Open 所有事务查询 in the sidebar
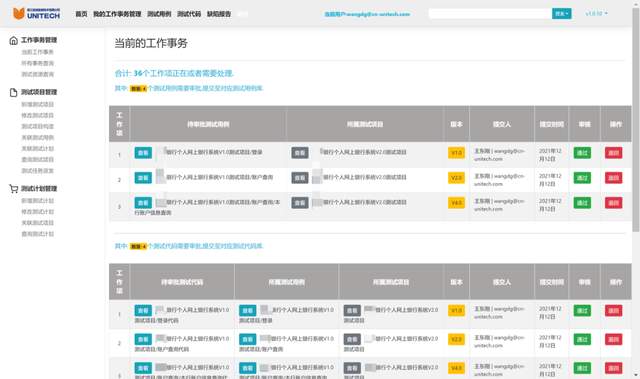This screenshot has width=640, height=379. pos(38,63)
